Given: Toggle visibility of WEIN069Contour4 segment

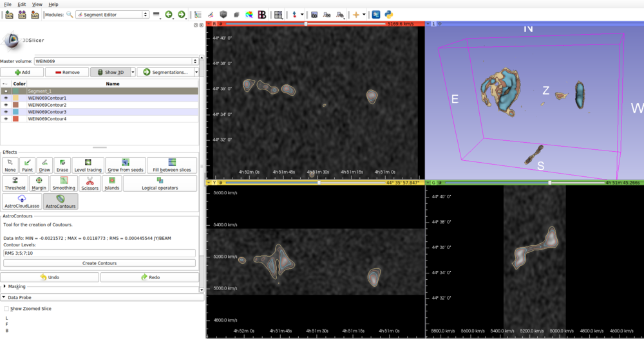Looking at the screenshot, I should (6, 119).
